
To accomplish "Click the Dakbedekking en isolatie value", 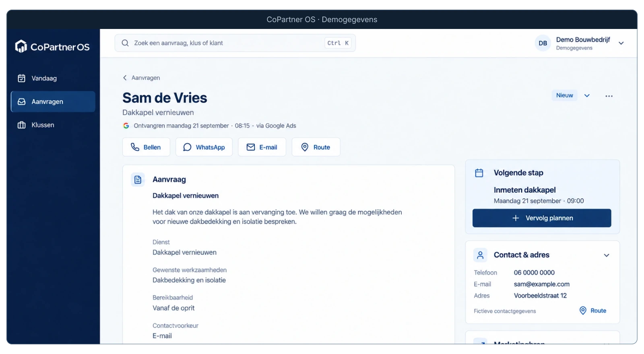I will point(189,280).
